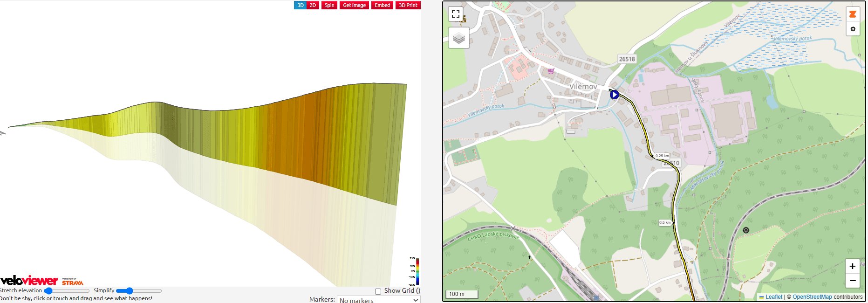Zoom in the map with plus button
868x303 pixels.
(852, 266)
